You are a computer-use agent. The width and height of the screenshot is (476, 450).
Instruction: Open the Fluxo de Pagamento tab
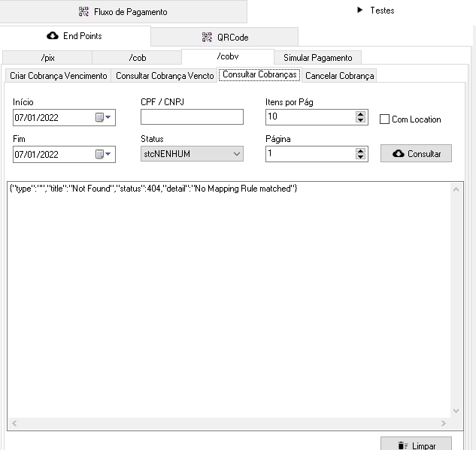coord(123,11)
